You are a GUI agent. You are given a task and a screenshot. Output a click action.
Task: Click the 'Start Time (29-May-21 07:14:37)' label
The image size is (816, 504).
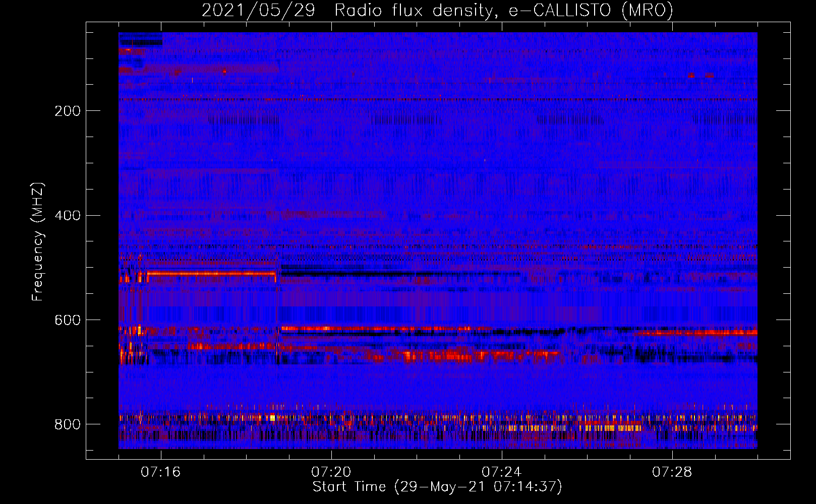click(437, 487)
